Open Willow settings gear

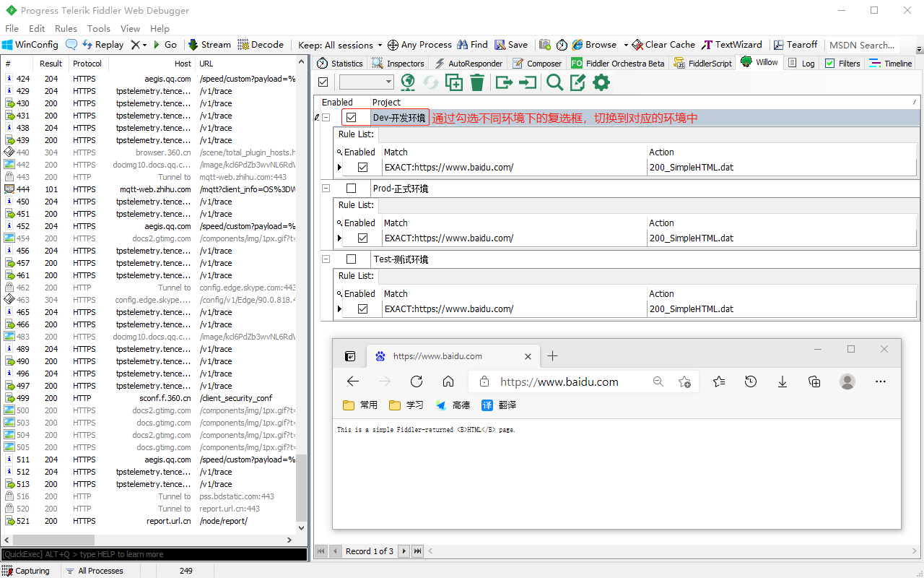coord(601,82)
